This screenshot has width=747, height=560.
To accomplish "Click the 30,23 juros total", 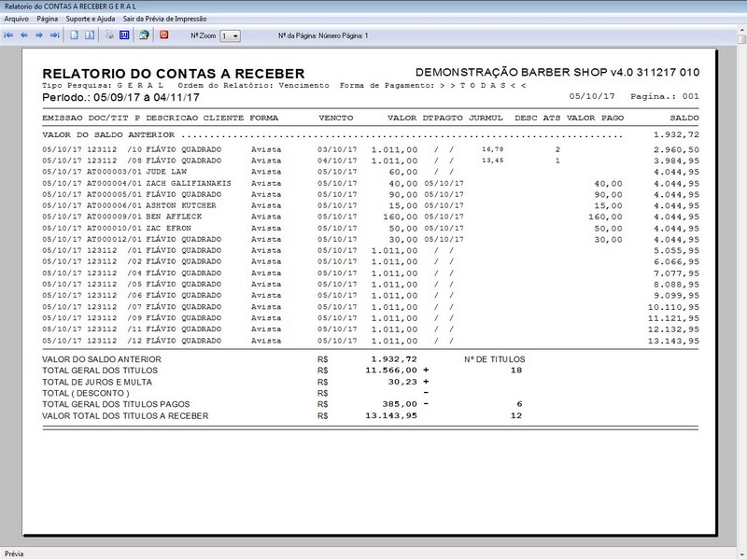I will click(402, 382).
